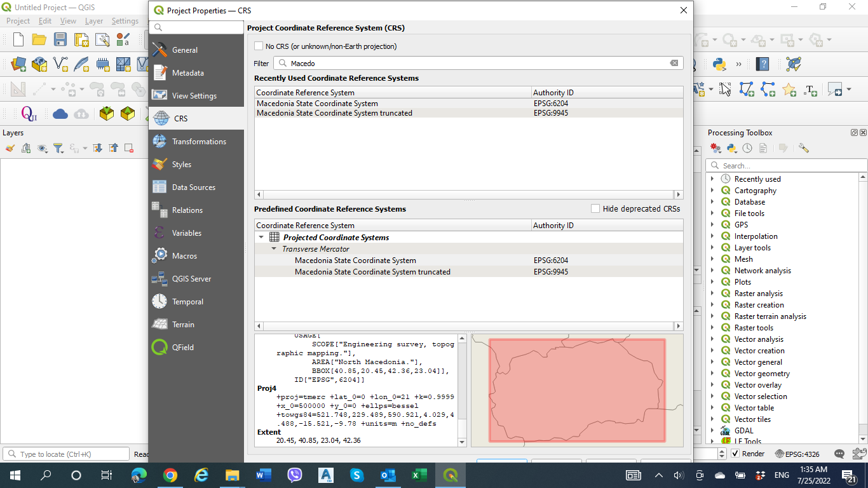868x488 pixels.
Task: Check Hide deprecated CRSs
Action: tap(595, 208)
